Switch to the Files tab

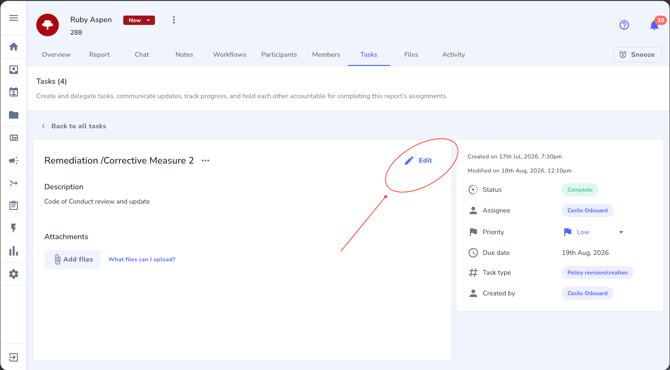[411, 55]
